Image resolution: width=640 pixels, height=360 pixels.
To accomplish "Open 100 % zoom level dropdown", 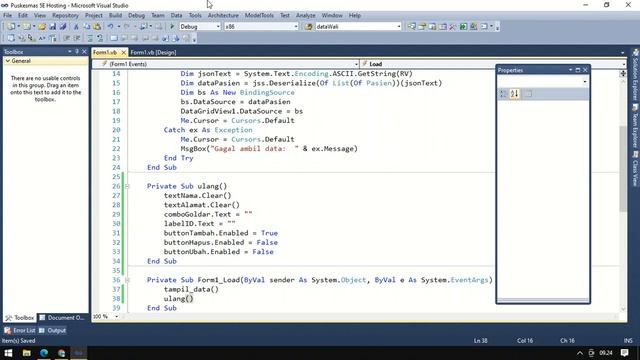I will click(x=116, y=316).
